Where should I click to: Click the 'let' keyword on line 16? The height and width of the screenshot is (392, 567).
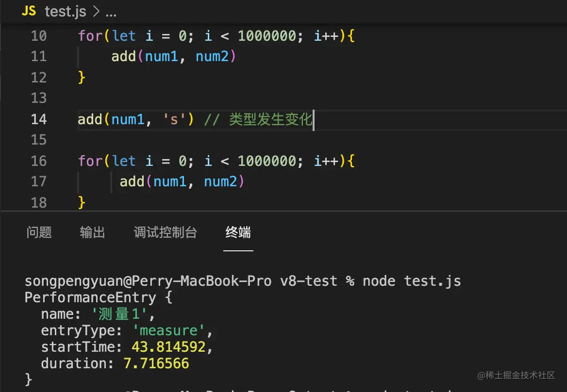point(124,161)
